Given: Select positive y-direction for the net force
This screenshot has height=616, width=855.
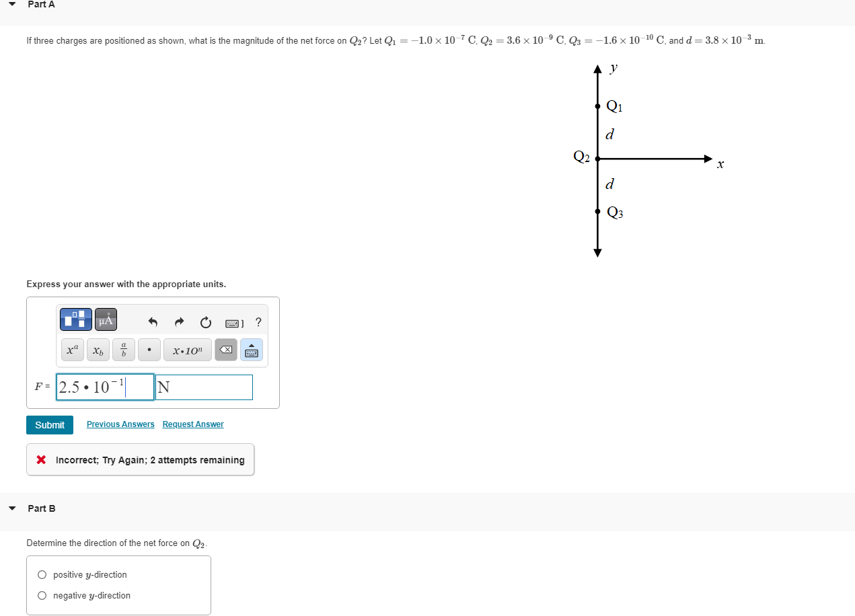Looking at the screenshot, I should tap(42, 574).
